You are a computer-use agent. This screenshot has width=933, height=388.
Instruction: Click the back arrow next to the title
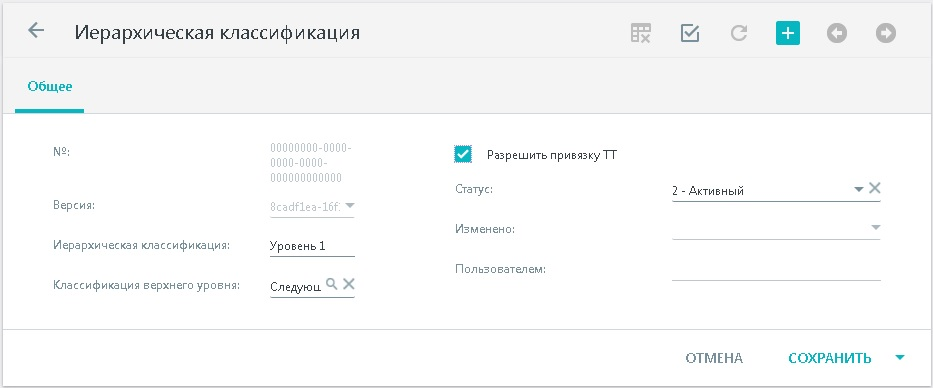tap(36, 30)
